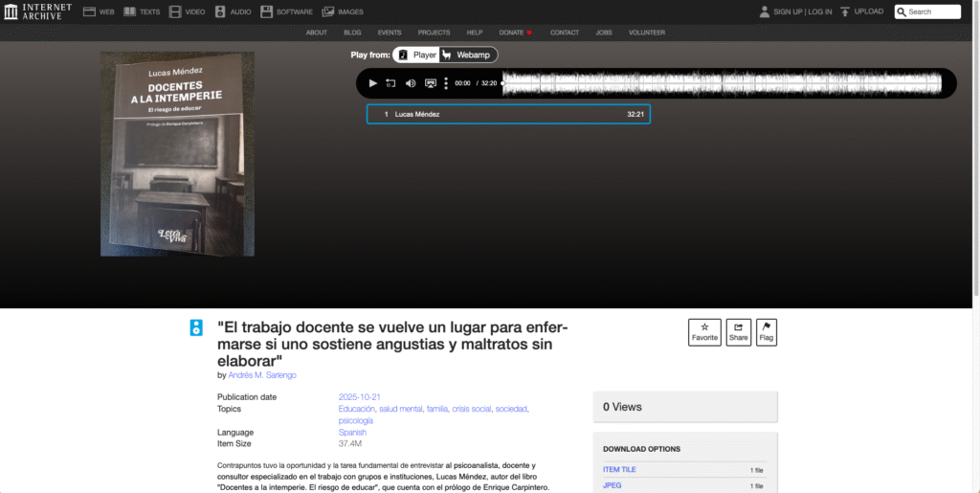Mute the audio player volume
This screenshot has height=493, width=980.
[x=411, y=83]
